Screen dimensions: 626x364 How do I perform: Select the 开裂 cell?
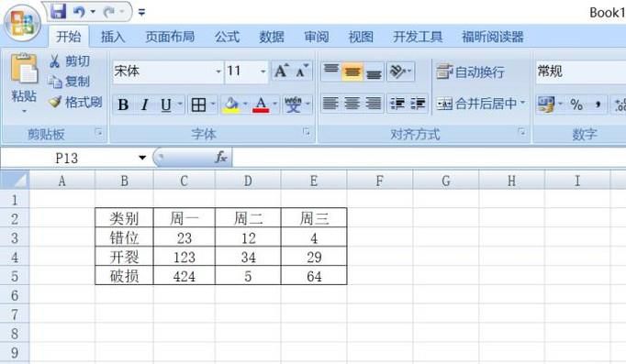(124, 257)
